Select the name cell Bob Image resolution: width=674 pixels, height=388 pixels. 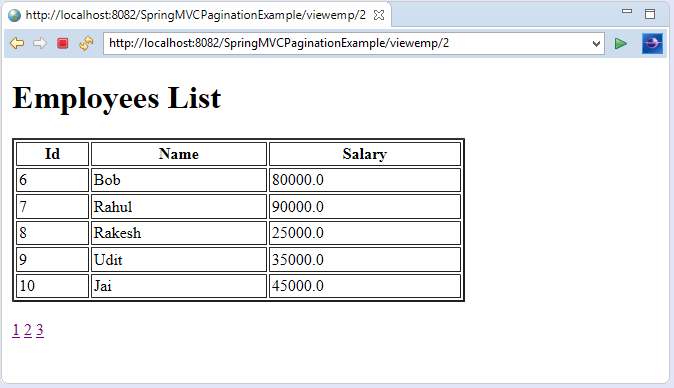[179, 180]
